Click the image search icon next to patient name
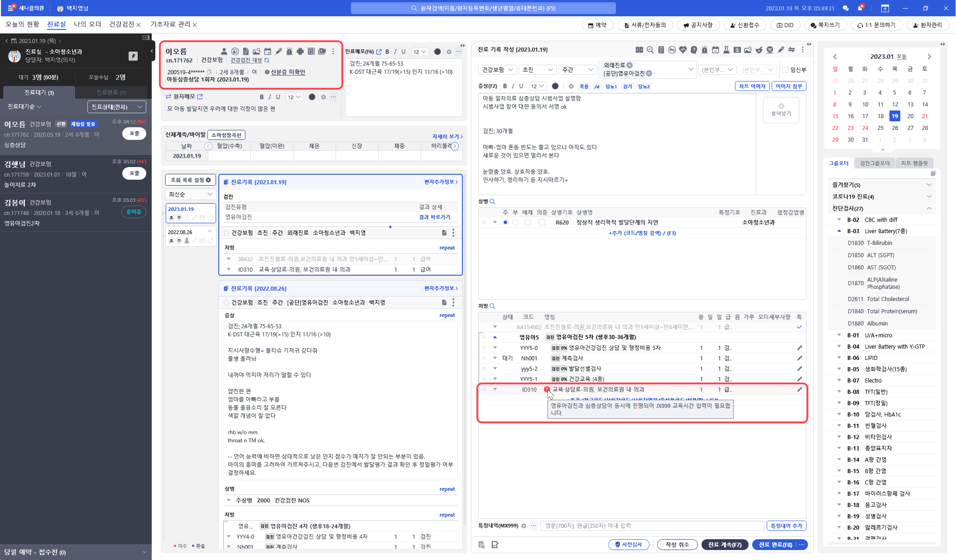The image size is (956, 560). coord(257,51)
